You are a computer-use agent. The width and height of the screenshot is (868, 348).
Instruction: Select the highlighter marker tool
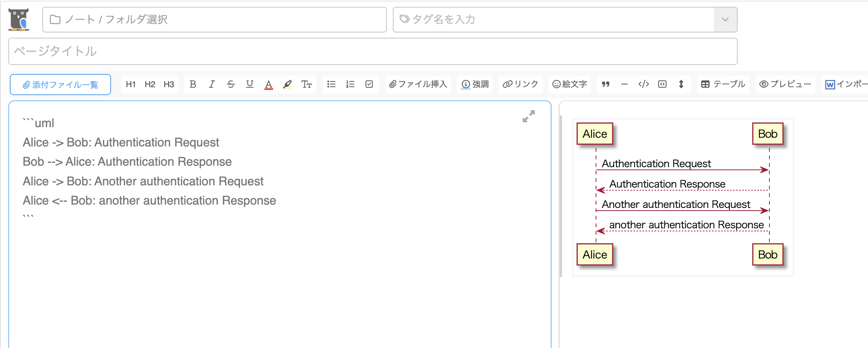click(x=287, y=84)
